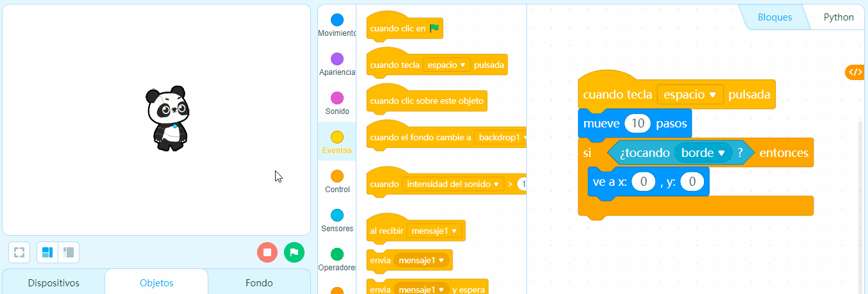Open the Objetos tab
This screenshot has height=294, width=868.
click(156, 282)
